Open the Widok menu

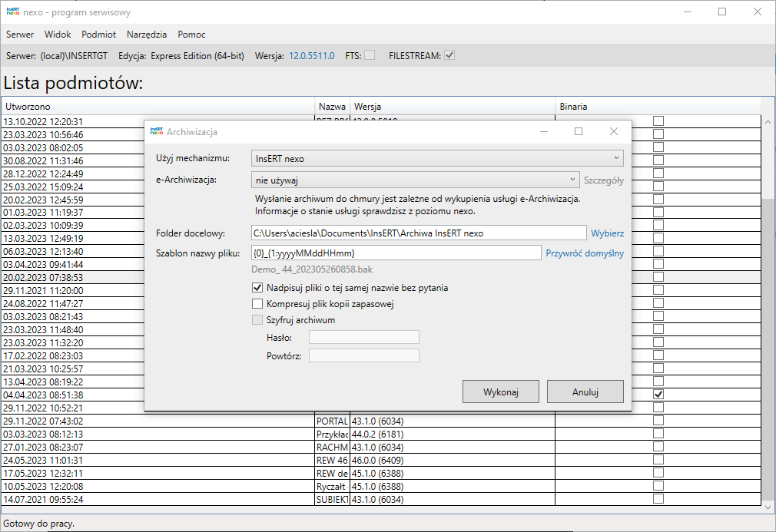(58, 34)
